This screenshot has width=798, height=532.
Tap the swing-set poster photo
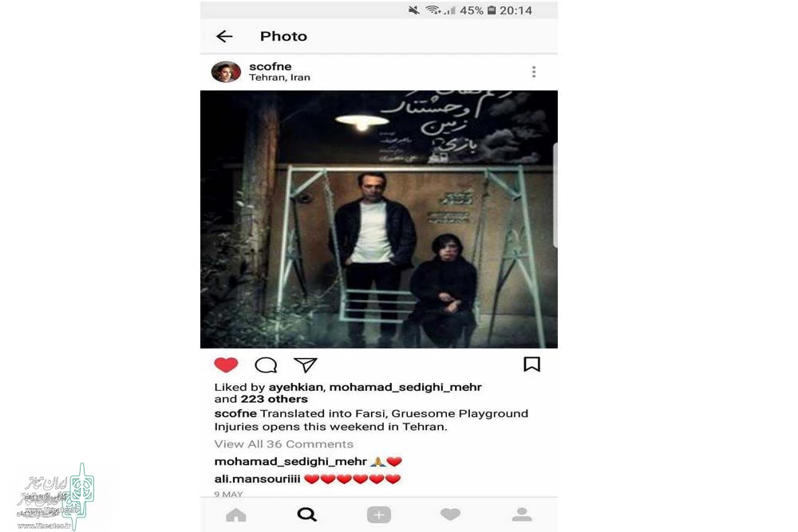click(378, 219)
